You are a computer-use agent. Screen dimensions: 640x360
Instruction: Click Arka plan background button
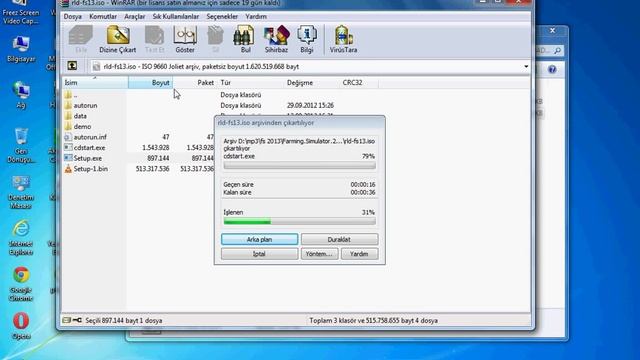(260, 239)
